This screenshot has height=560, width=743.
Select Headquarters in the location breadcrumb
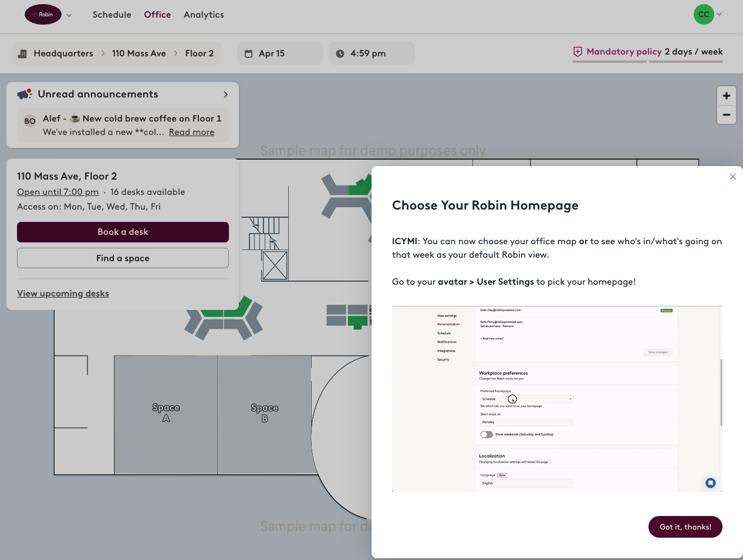tap(63, 53)
